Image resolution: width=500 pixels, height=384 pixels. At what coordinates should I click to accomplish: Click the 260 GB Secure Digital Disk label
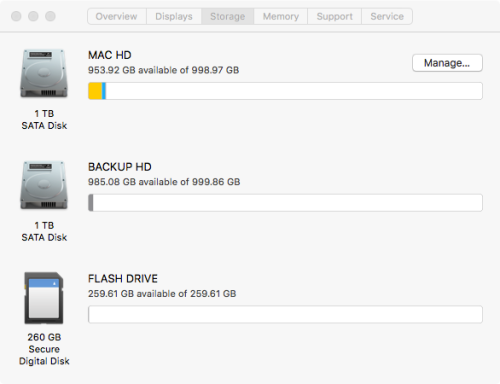(x=44, y=349)
